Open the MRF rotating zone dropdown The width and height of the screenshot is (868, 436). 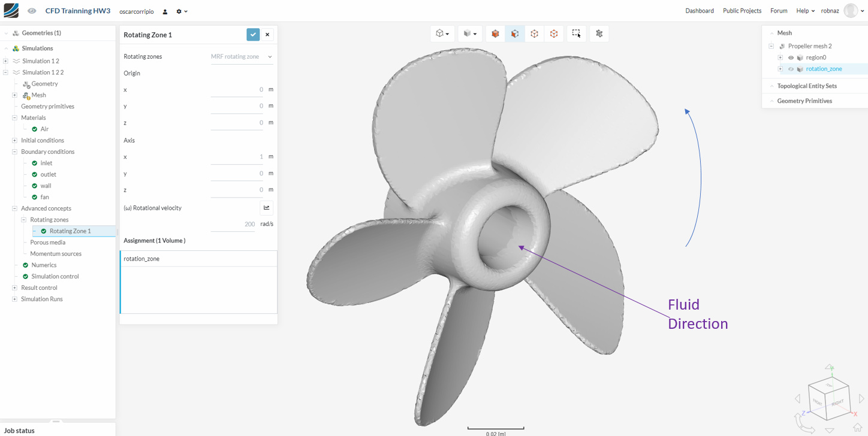[x=241, y=56]
